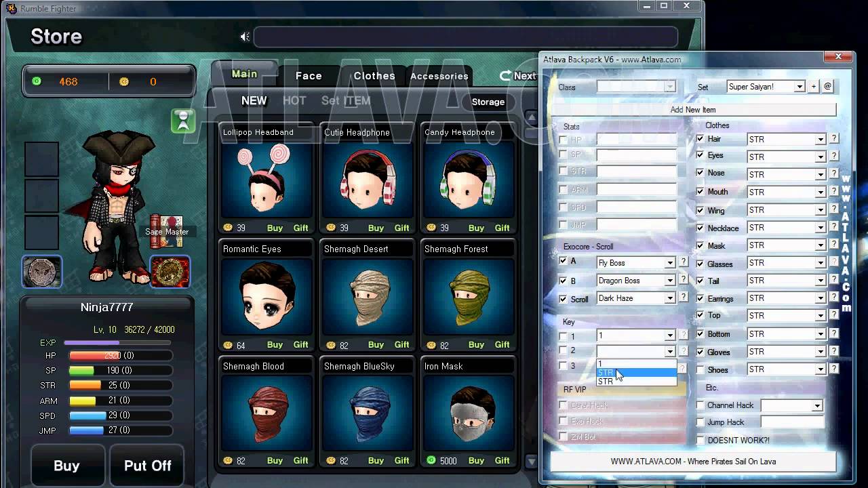Click the Rumble Fighter title bar icon
The height and width of the screenshot is (488, 868).
tap(11, 8)
